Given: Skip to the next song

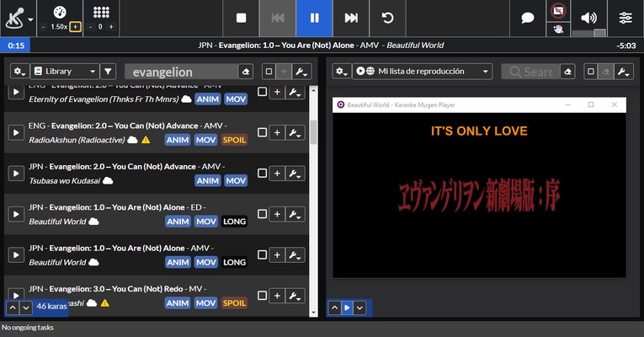Looking at the screenshot, I should [351, 18].
